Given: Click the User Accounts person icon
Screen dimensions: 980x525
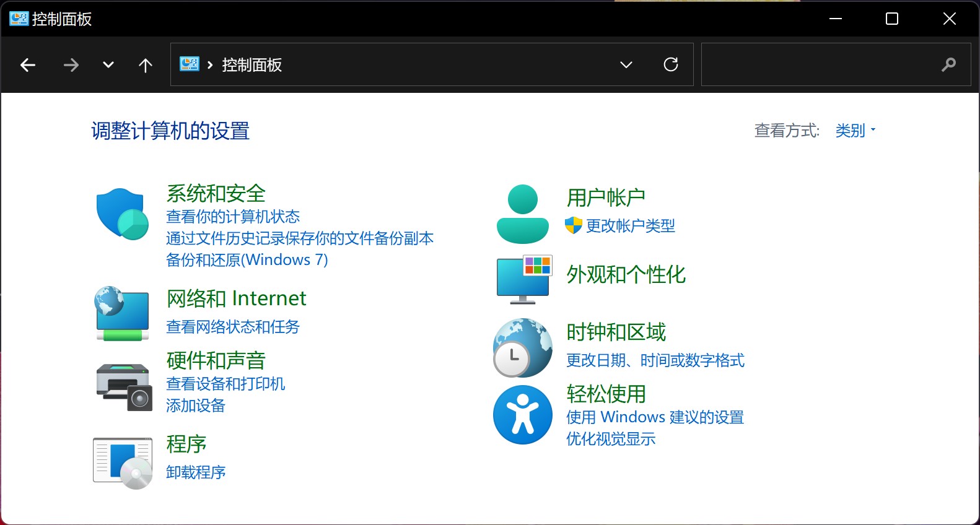Looking at the screenshot, I should point(522,214).
